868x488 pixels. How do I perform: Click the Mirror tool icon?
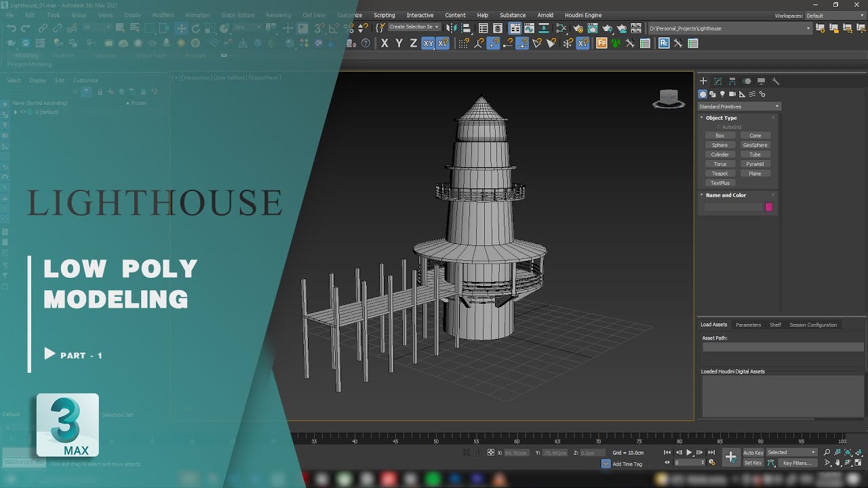450,28
